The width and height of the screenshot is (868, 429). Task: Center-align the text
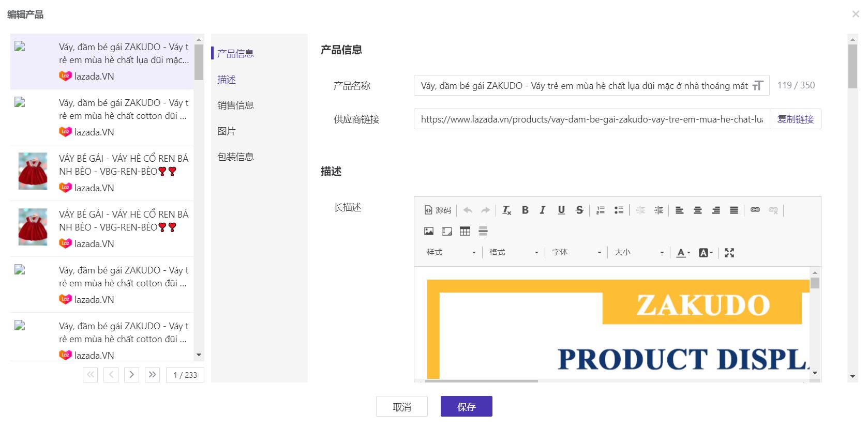(x=698, y=210)
